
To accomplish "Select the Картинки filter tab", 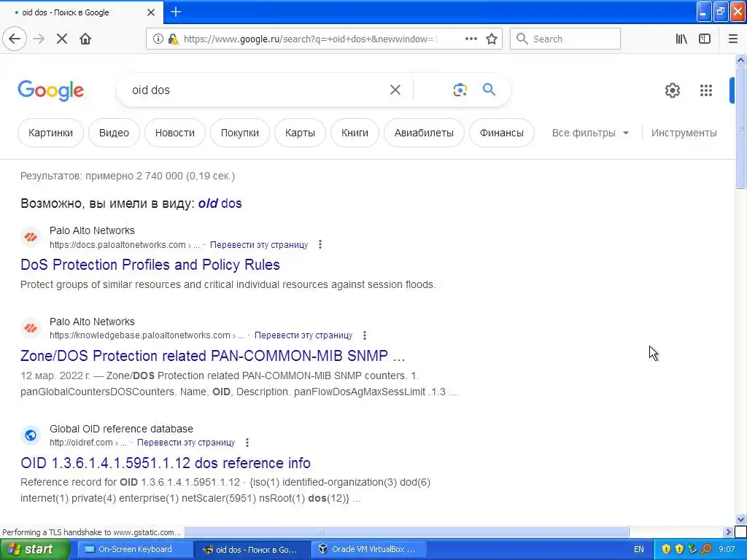I will point(50,133).
